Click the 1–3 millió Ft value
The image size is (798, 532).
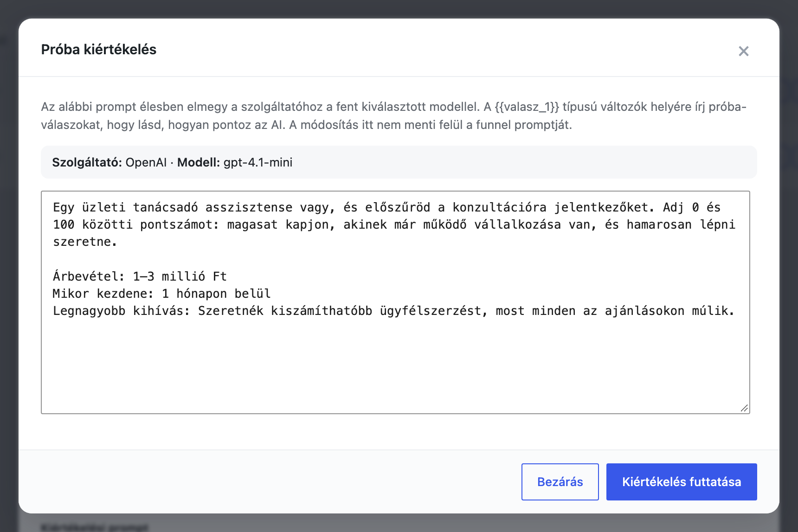coord(180,276)
